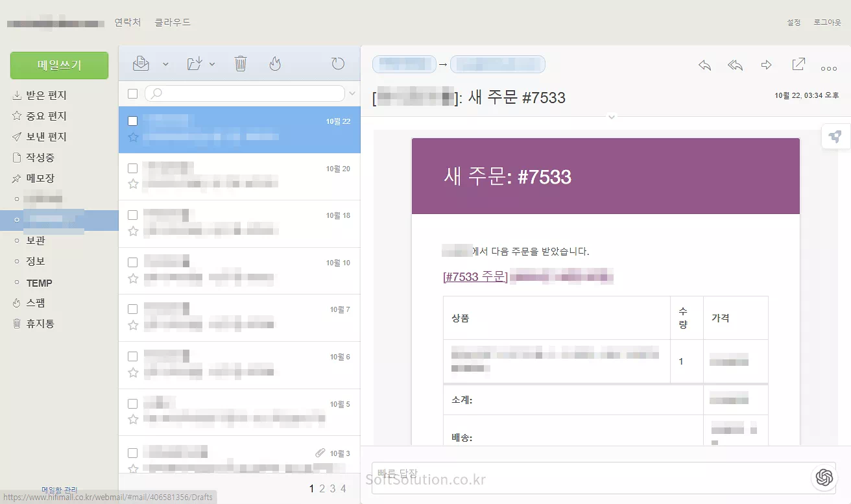Click attachment paperclip on 10월 3 message

(x=320, y=453)
